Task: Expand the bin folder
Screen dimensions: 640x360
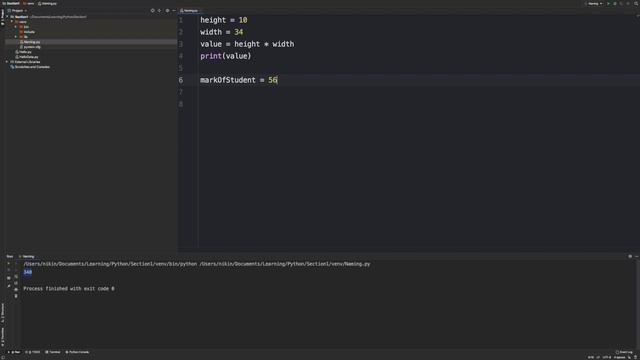Action: point(16,27)
